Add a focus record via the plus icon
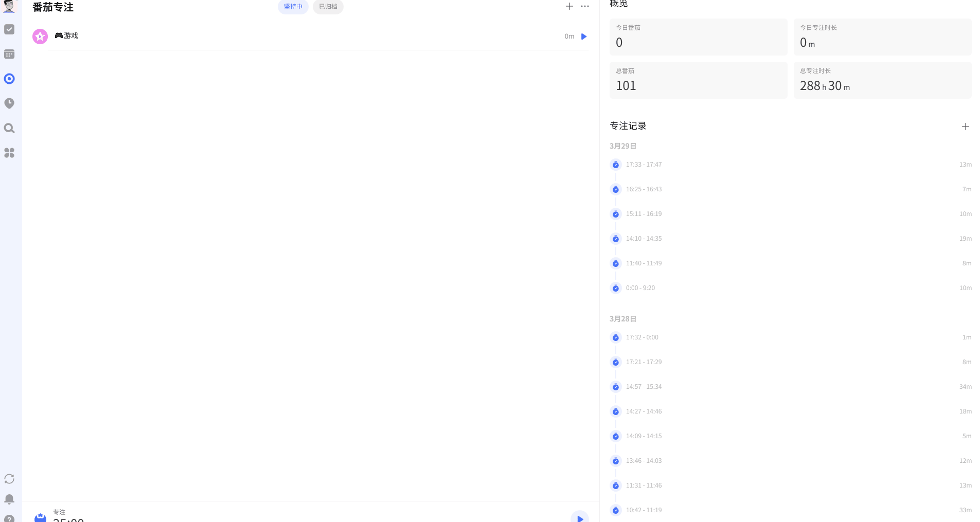Viewport: 980px width, 522px height. click(x=965, y=127)
